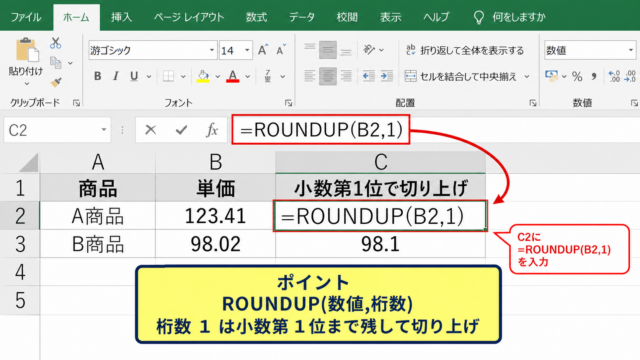Viewport: 640px width, 360px height.
Task: Open the fill color dropdown arrow
Action: point(218,76)
